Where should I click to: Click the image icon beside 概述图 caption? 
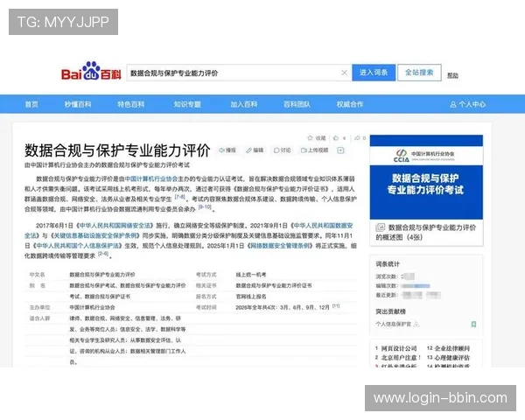click(x=381, y=227)
